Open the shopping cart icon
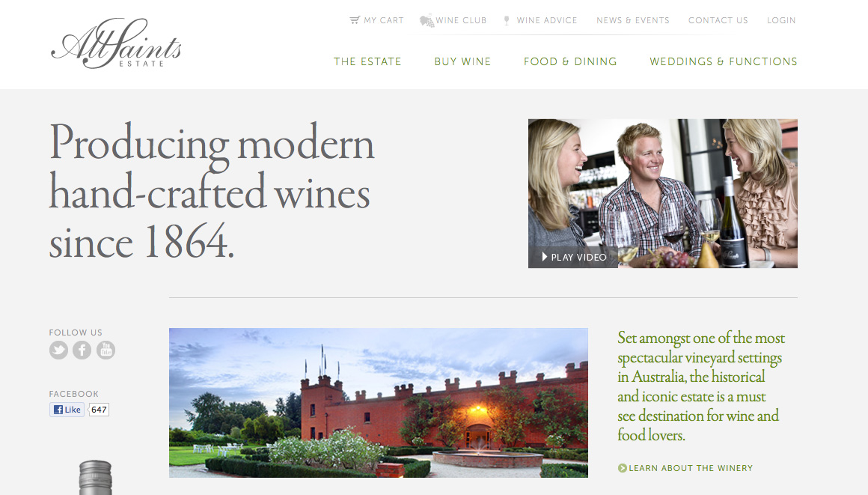 (355, 20)
